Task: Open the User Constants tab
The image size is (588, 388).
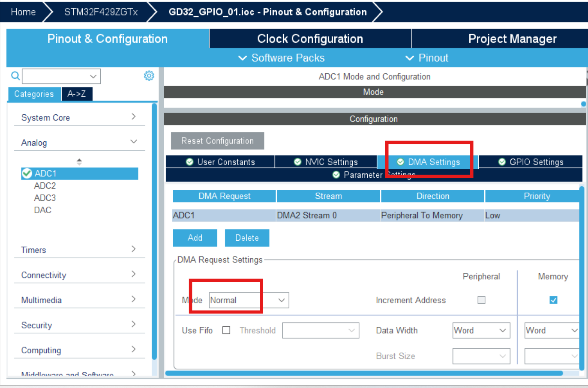Action: [220, 162]
